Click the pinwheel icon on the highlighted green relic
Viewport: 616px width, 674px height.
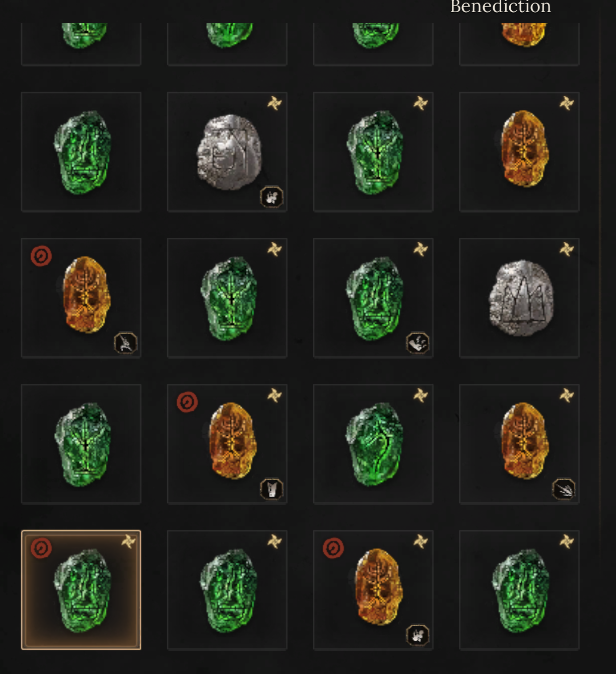click(128, 542)
